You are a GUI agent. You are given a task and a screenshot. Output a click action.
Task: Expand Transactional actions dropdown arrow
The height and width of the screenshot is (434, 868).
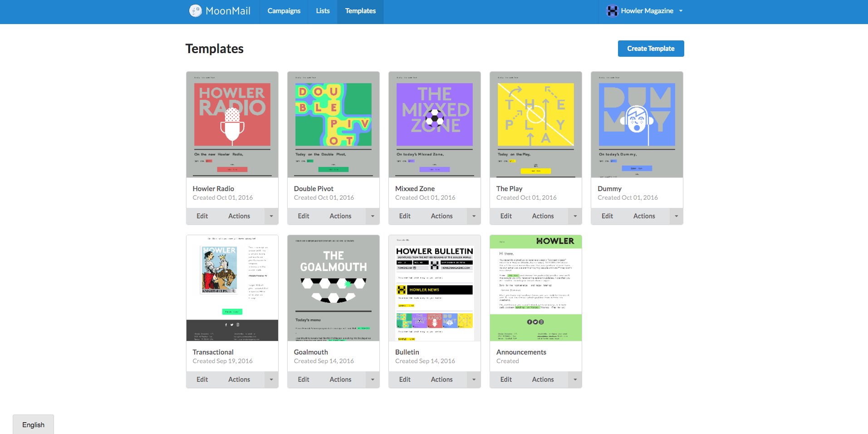[x=271, y=380]
